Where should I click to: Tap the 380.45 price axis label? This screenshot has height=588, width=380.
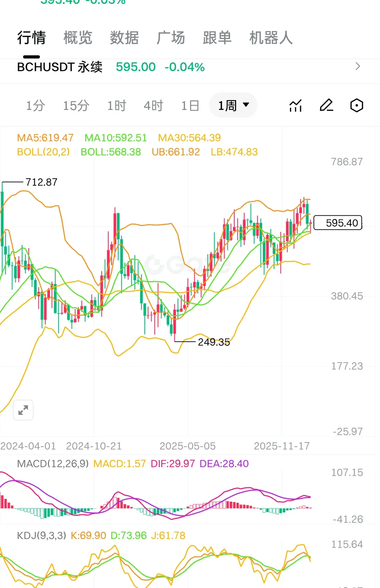347,296
